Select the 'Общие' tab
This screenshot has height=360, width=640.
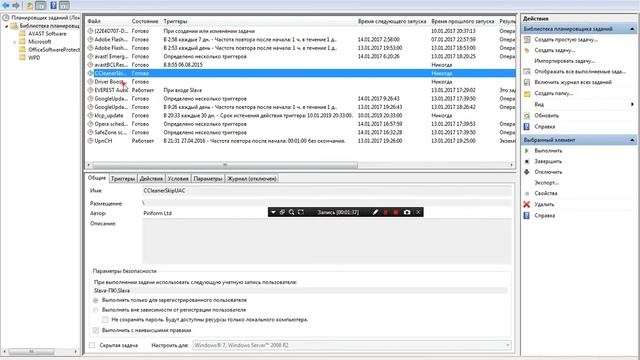click(x=97, y=178)
